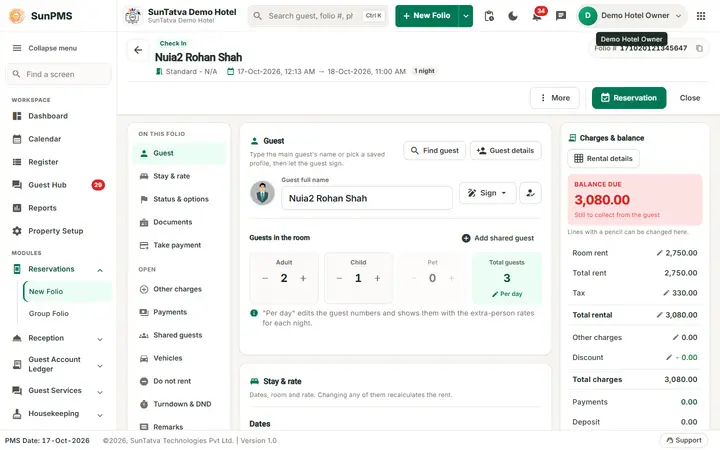Screen dimensions: 720x450
Task: Open Do not rent panel
Action: [x=180, y=381]
